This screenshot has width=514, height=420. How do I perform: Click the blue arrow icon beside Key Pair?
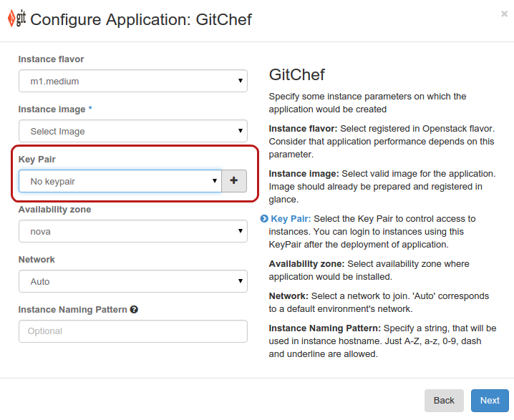click(x=264, y=219)
